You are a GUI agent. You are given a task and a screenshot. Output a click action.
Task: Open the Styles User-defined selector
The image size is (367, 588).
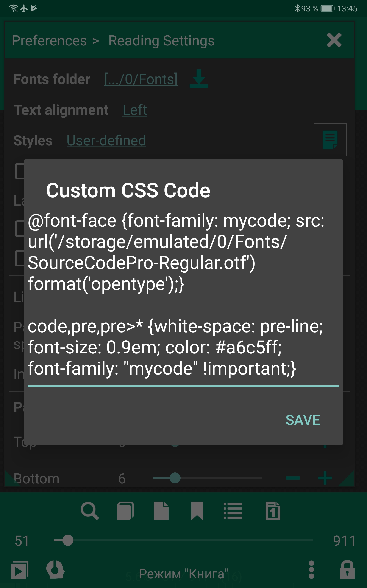[106, 140]
